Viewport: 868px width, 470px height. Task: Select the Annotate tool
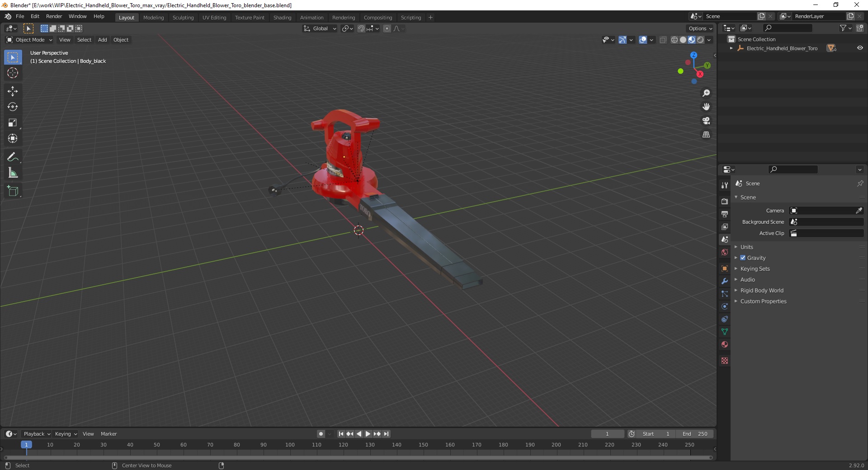13,157
